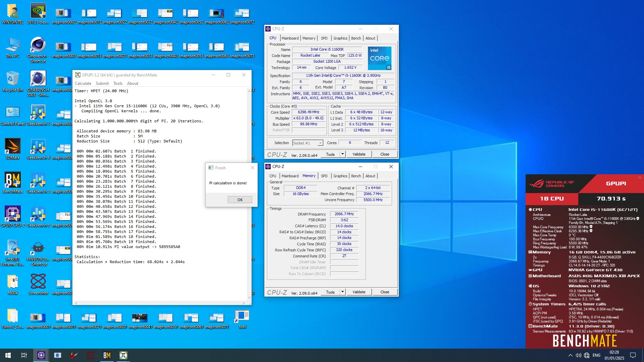Click the GPUPI vertical scrollbar down arrow
Screen dimensions: 644x362
pyautogui.click(x=249, y=297)
